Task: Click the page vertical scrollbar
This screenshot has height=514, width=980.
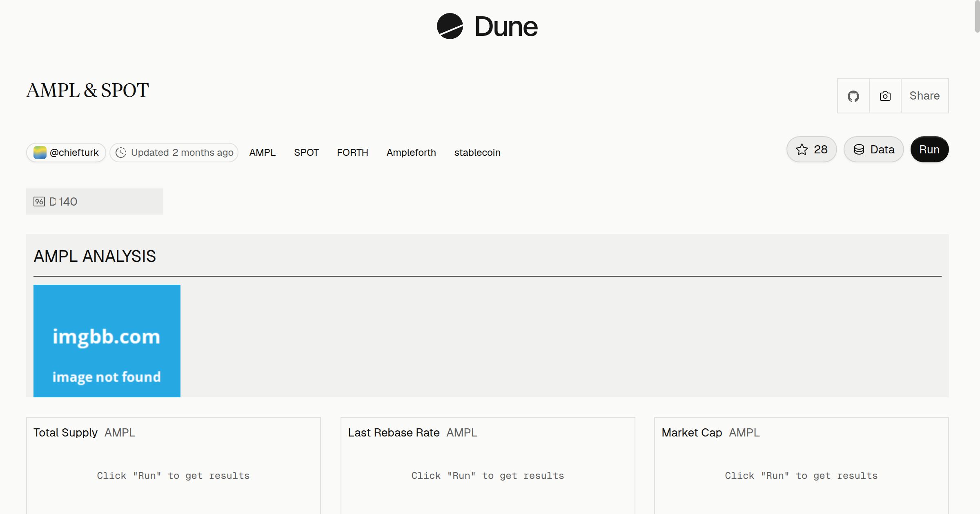Action: [x=977, y=16]
